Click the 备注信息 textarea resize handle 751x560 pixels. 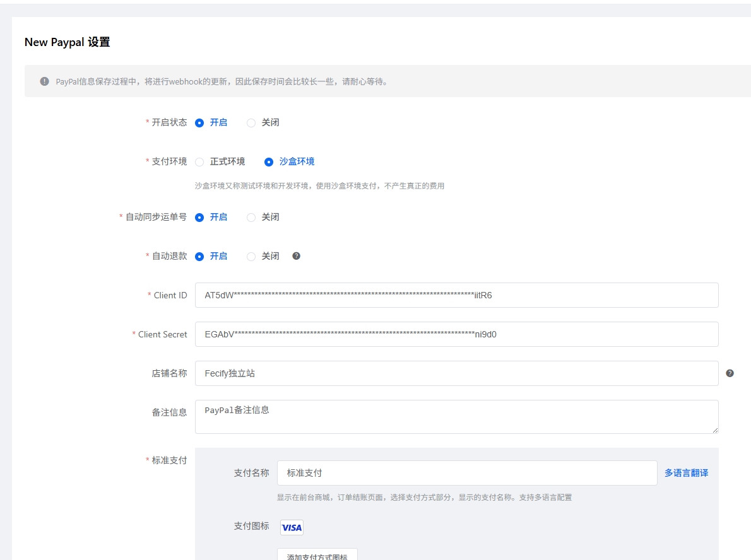click(715, 430)
